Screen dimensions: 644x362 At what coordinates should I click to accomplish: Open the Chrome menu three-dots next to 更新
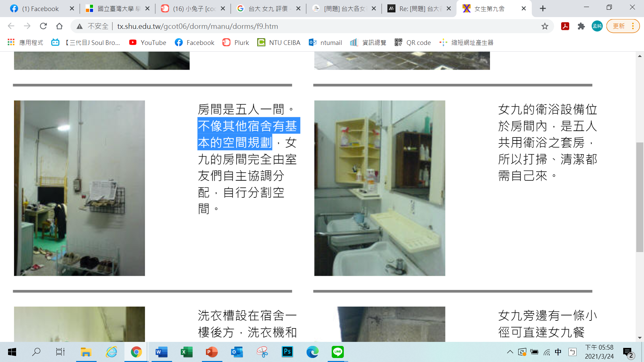[633, 26]
